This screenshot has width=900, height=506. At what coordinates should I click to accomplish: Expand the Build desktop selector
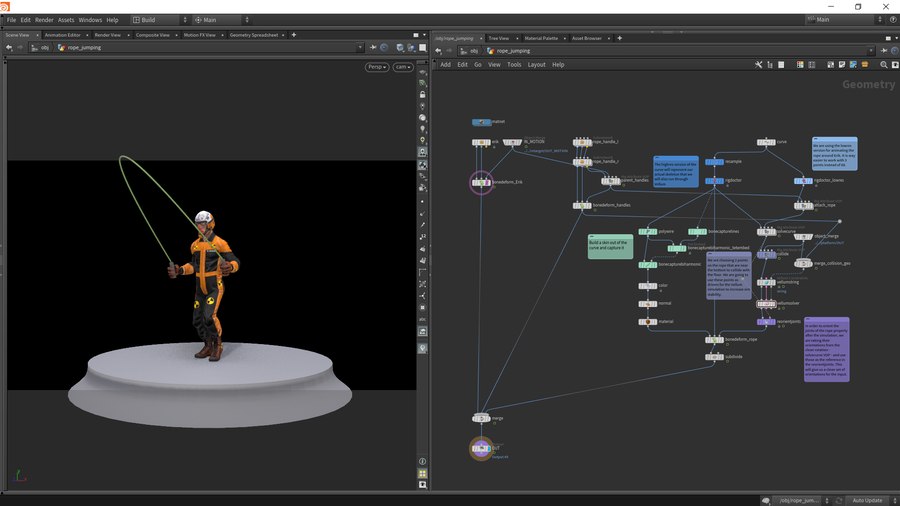[158, 19]
